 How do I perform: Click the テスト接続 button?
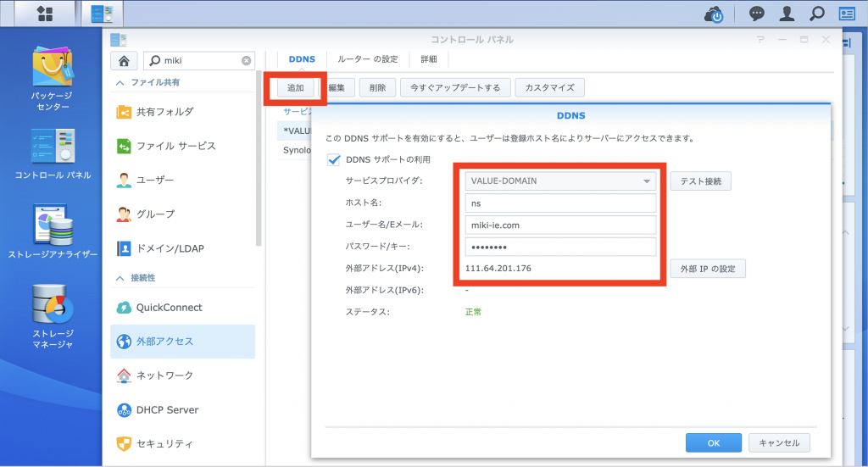click(x=700, y=181)
